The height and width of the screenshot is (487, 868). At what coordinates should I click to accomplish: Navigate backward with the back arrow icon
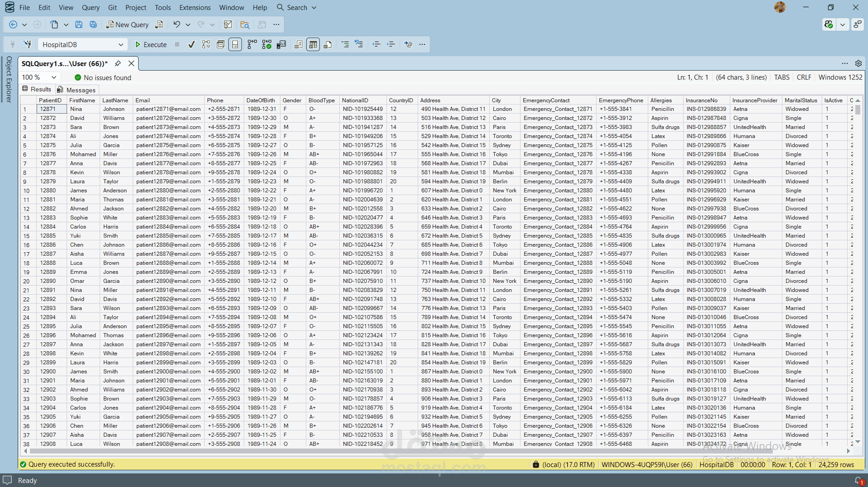tap(13, 24)
